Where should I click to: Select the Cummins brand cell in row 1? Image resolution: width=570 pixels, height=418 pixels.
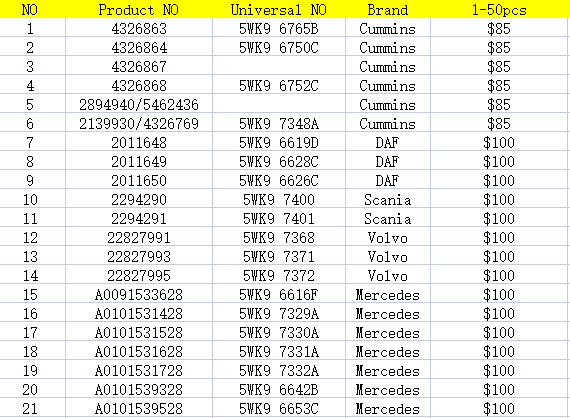point(388,28)
